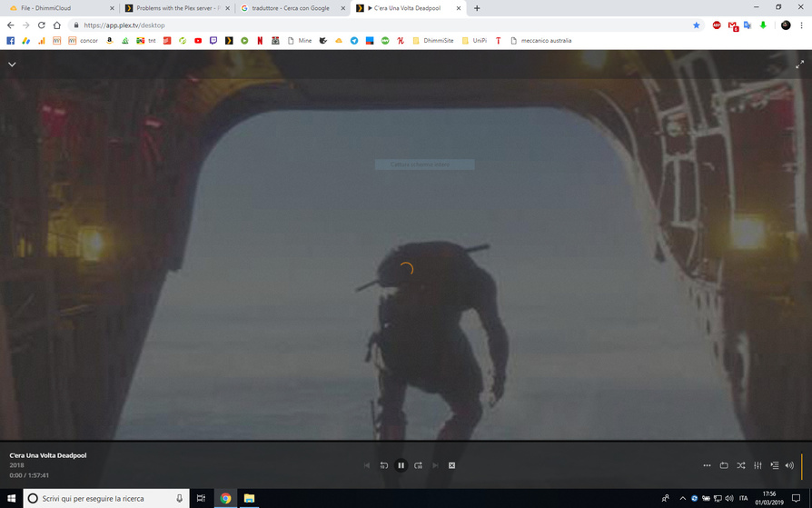Open File Explorer from taskbar
This screenshot has width=812, height=508.
click(249, 498)
